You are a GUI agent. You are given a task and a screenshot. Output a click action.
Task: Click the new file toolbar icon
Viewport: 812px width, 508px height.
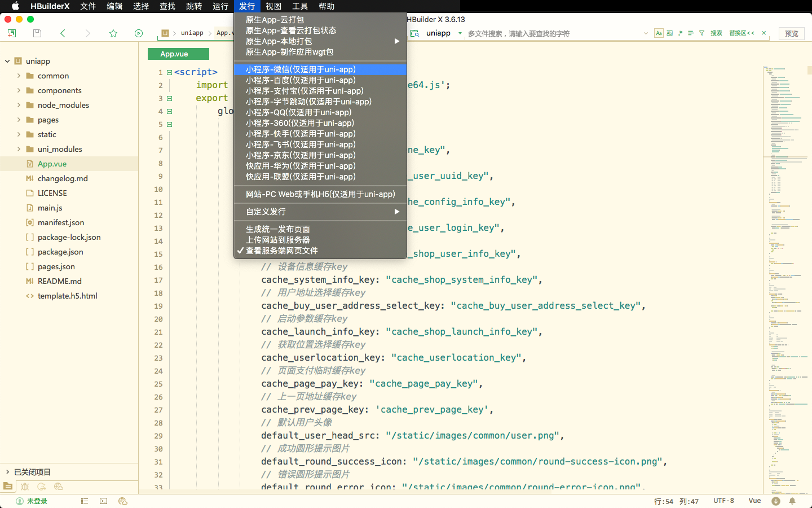11,33
